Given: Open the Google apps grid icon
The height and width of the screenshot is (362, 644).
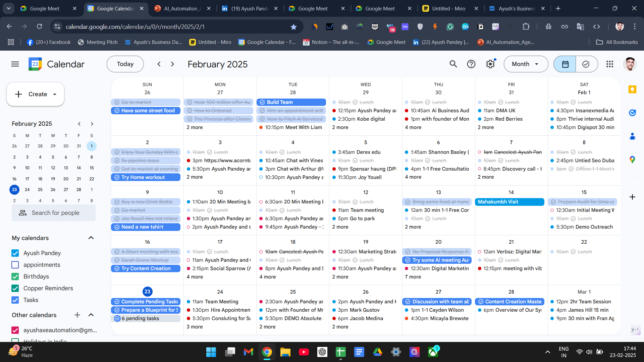Looking at the screenshot, I should [x=610, y=64].
